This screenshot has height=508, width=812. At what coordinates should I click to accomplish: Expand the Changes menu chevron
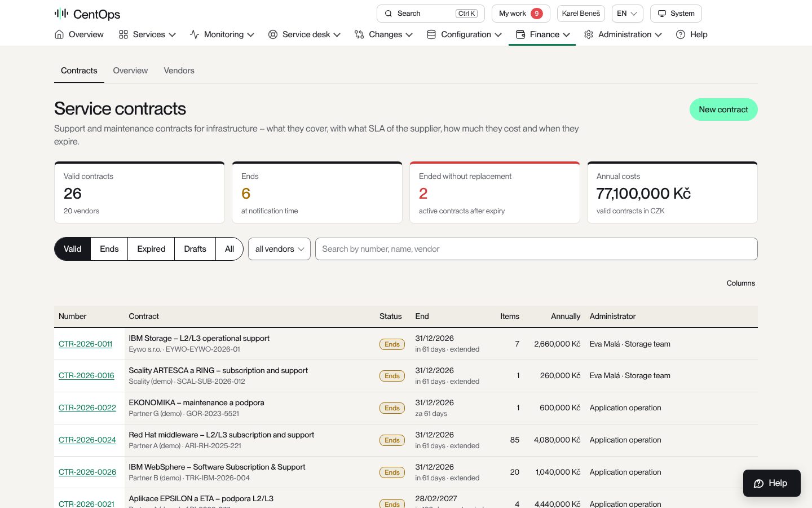[x=409, y=35]
